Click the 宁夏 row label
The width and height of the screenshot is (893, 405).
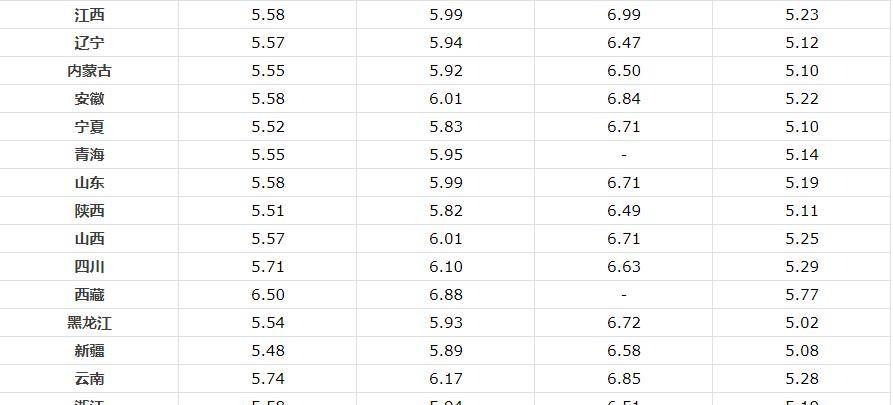click(x=89, y=126)
